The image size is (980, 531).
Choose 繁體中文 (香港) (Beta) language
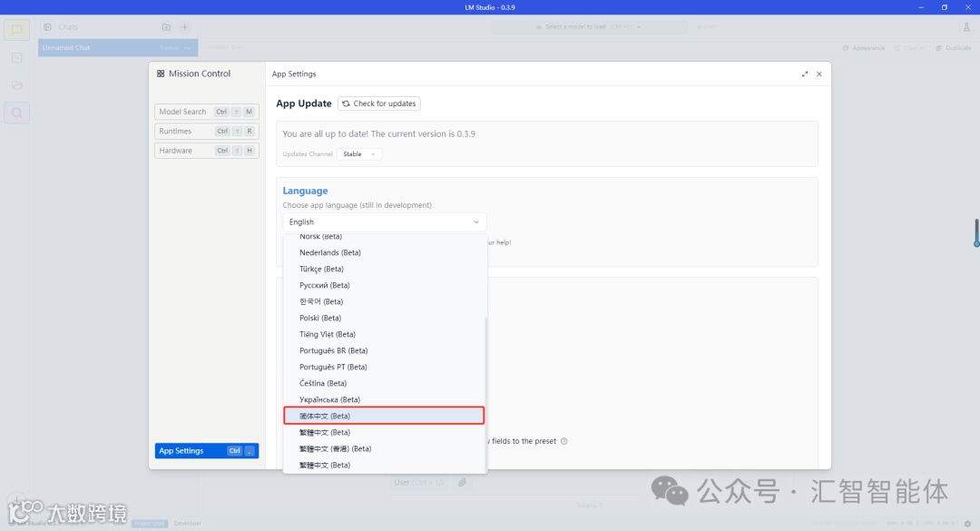coord(385,448)
